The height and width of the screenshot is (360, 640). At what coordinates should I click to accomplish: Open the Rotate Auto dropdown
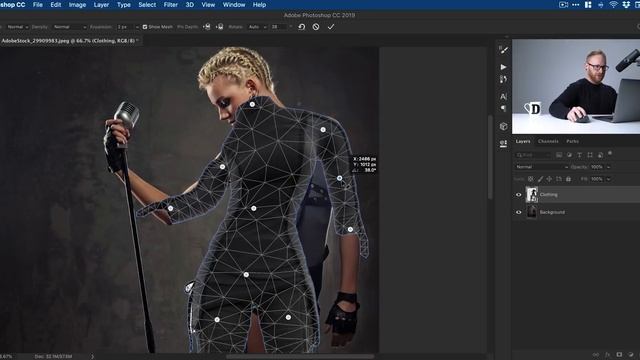pyautogui.click(x=257, y=27)
